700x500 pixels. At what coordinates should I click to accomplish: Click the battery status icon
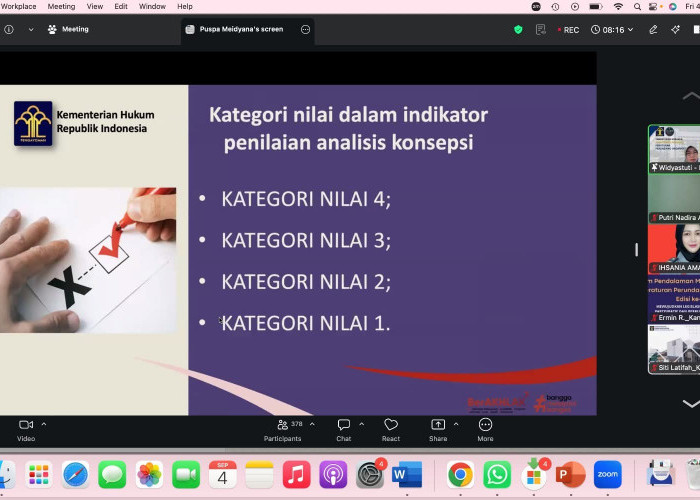click(x=596, y=6)
